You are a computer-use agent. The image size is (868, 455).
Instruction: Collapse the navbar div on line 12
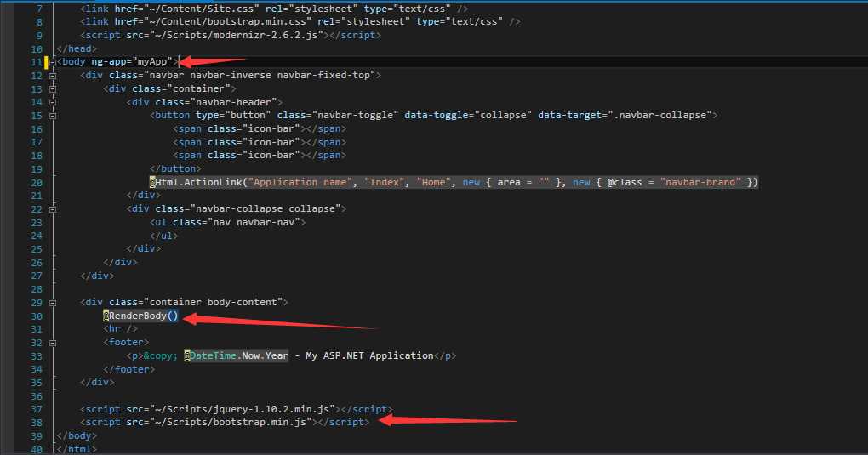[x=53, y=76]
